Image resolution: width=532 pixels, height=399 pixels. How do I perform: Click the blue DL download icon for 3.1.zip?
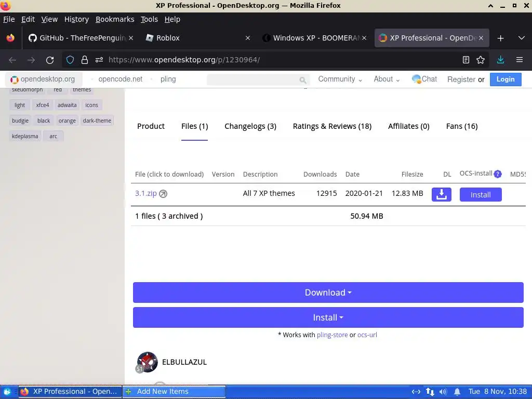442,194
